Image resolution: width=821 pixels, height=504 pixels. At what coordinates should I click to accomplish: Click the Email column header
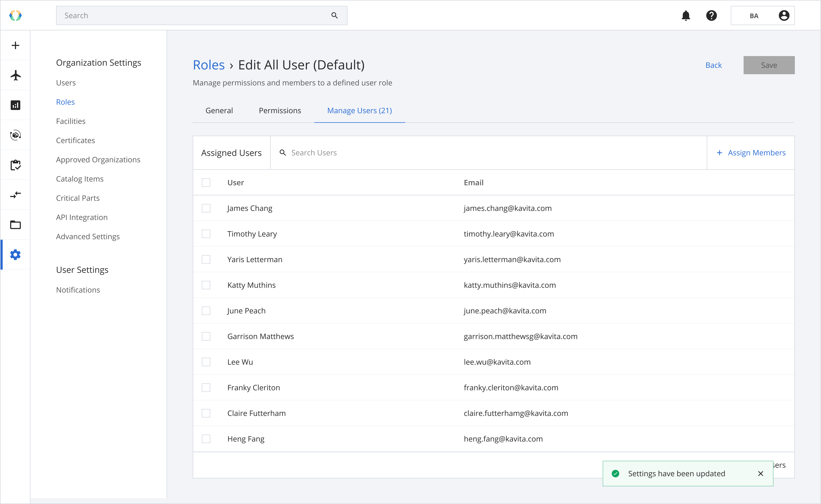473,183
